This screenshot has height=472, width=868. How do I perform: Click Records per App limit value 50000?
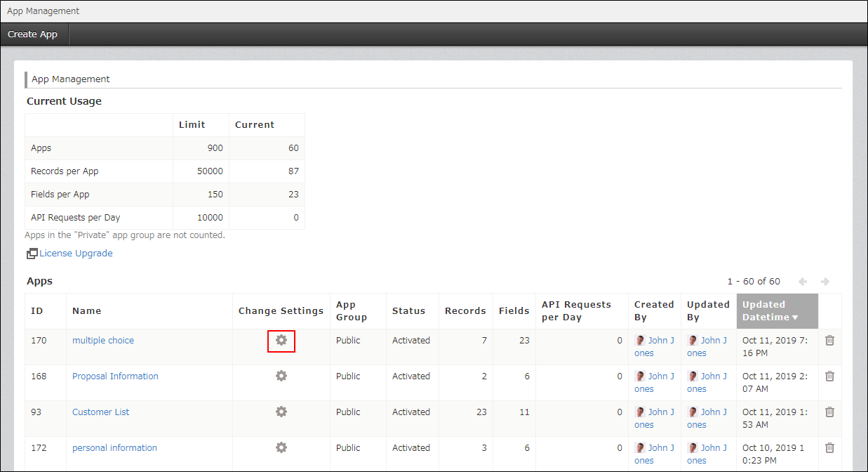pyautogui.click(x=210, y=171)
